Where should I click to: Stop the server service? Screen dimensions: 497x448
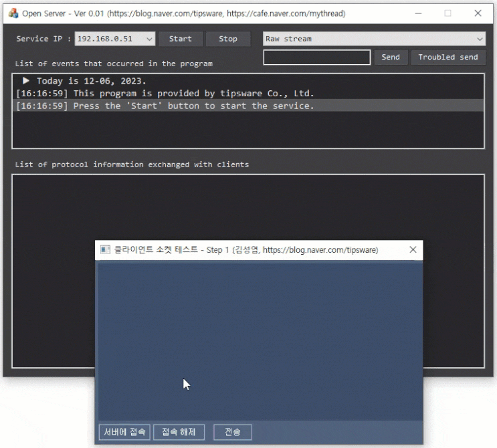pyautogui.click(x=228, y=39)
